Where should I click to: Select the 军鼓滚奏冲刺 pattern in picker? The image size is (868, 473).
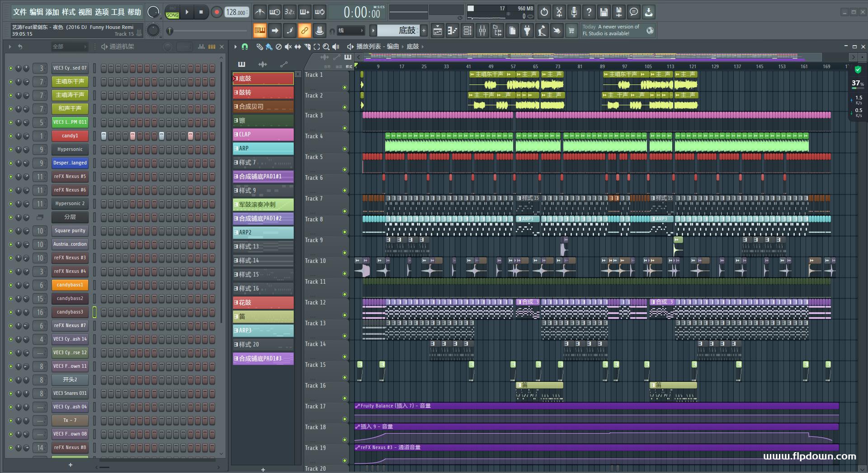tap(263, 205)
